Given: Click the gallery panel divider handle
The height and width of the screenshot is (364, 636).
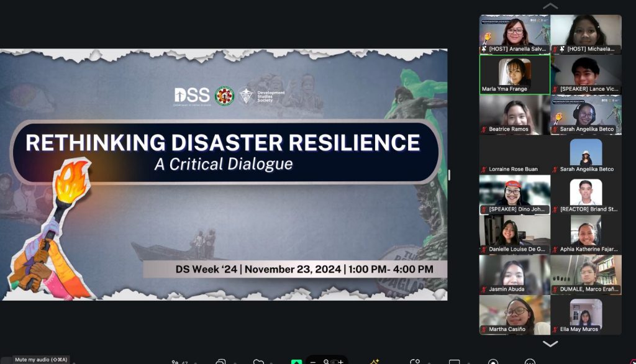Looking at the screenshot, I should point(449,175).
